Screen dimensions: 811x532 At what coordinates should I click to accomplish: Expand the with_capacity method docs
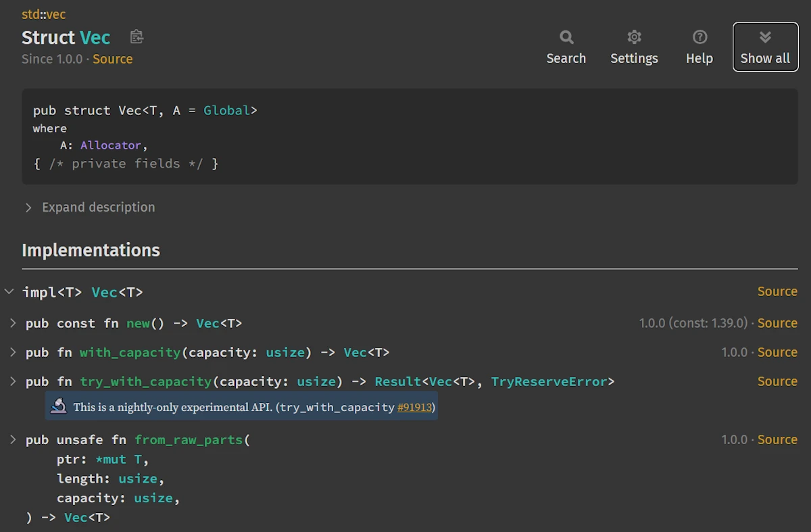tap(13, 352)
